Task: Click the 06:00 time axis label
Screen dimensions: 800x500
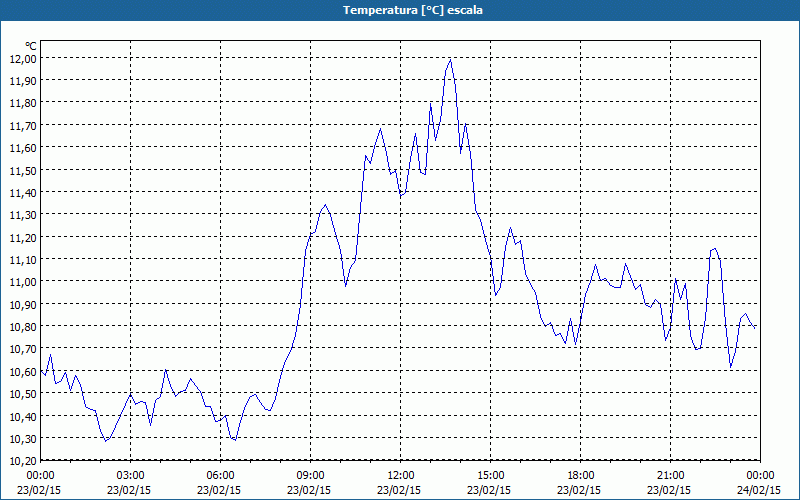Action: click(x=220, y=476)
